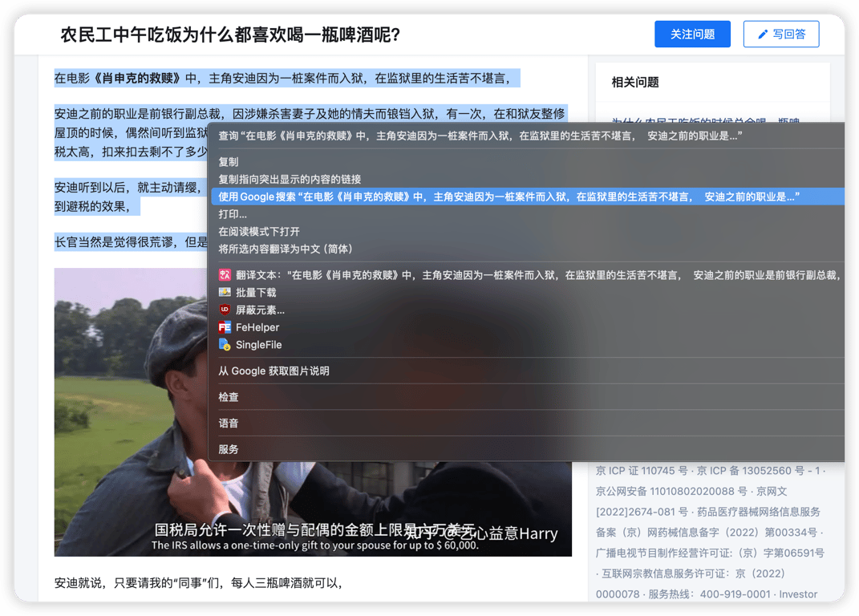Open the 服务 submenu entry
Screen dimensions: 859x616
[526, 449]
